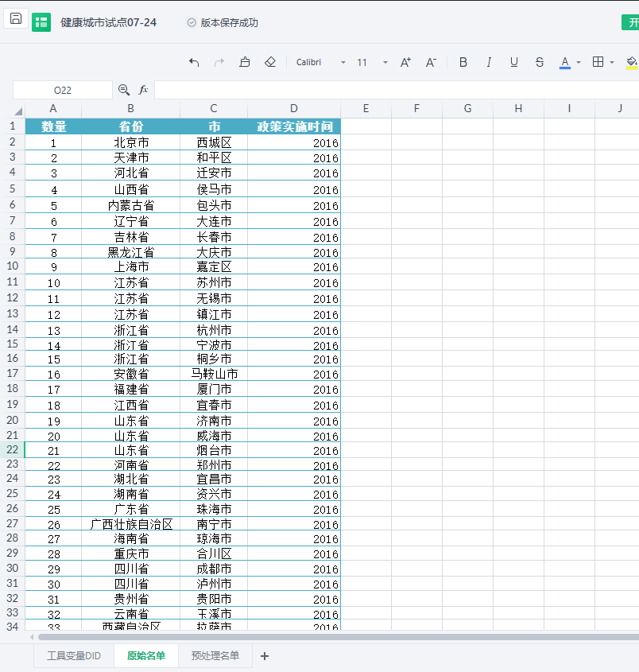Click the cell 泸州市
The width and height of the screenshot is (639, 672).
click(214, 584)
